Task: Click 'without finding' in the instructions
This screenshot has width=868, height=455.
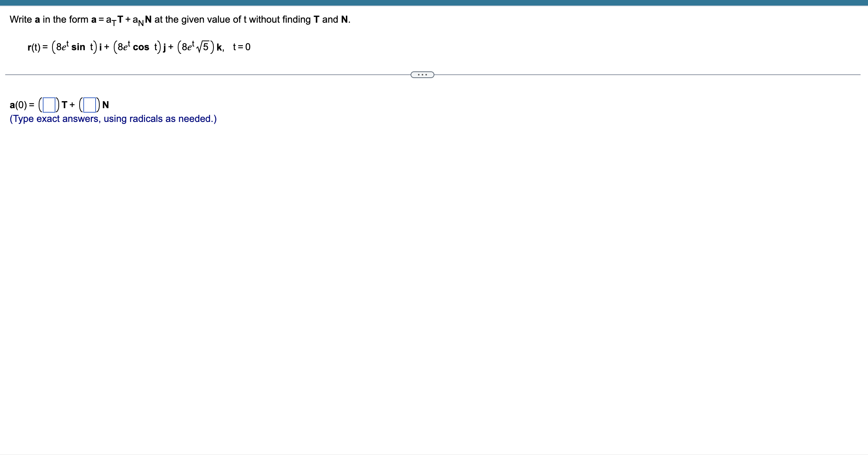Action: point(280,19)
